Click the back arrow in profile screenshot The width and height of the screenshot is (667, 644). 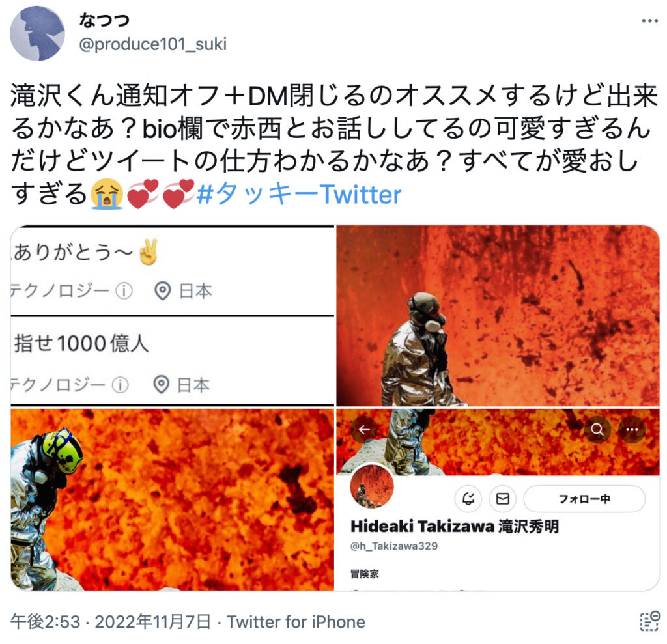point(364,430)
